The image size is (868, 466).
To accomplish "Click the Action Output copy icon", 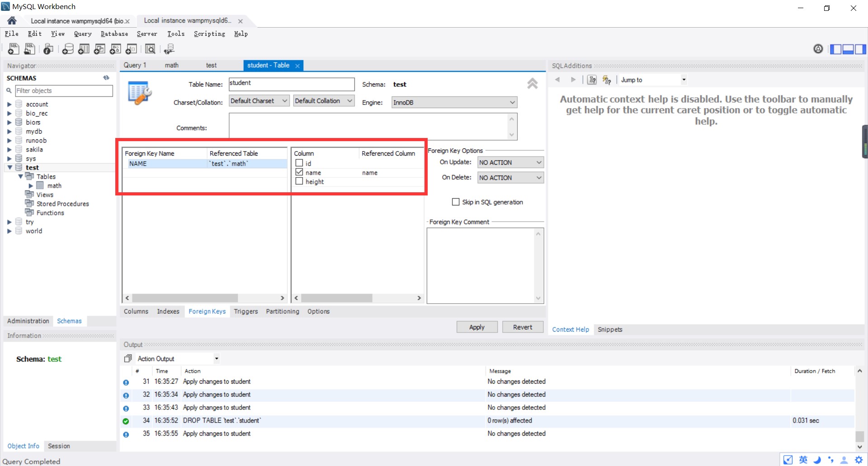I will pos(128,358).
